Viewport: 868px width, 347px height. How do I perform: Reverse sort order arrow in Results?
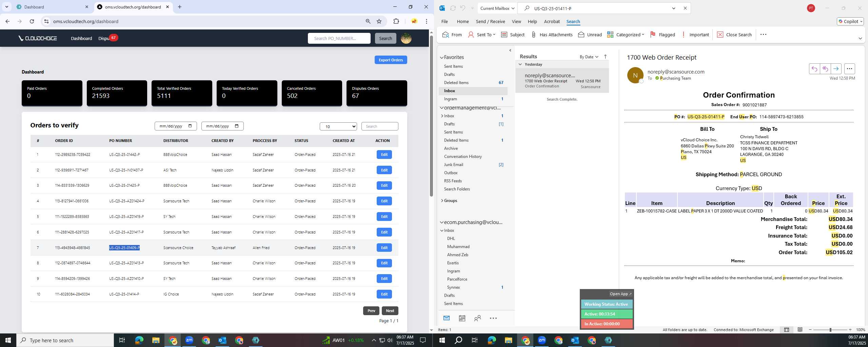click(605, 57)
